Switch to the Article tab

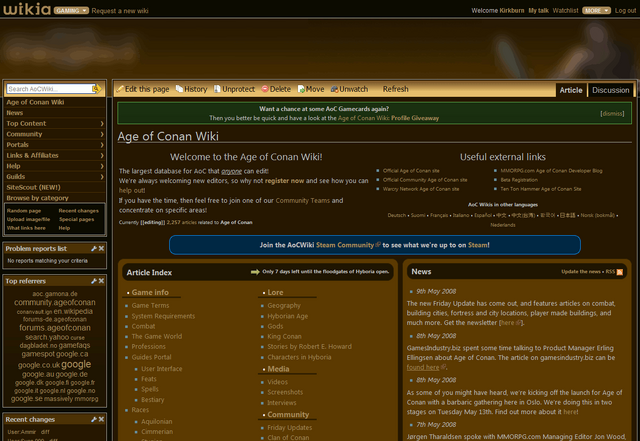(571, 90)
